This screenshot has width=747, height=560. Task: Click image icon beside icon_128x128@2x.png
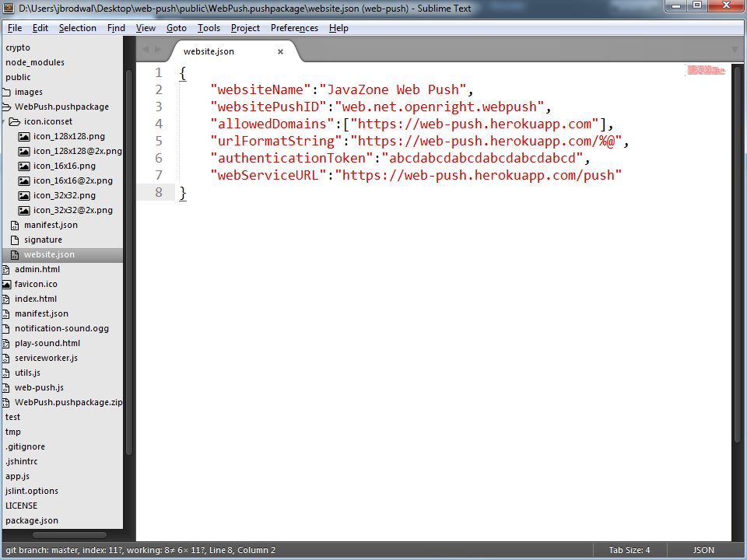tap(24, 152)
